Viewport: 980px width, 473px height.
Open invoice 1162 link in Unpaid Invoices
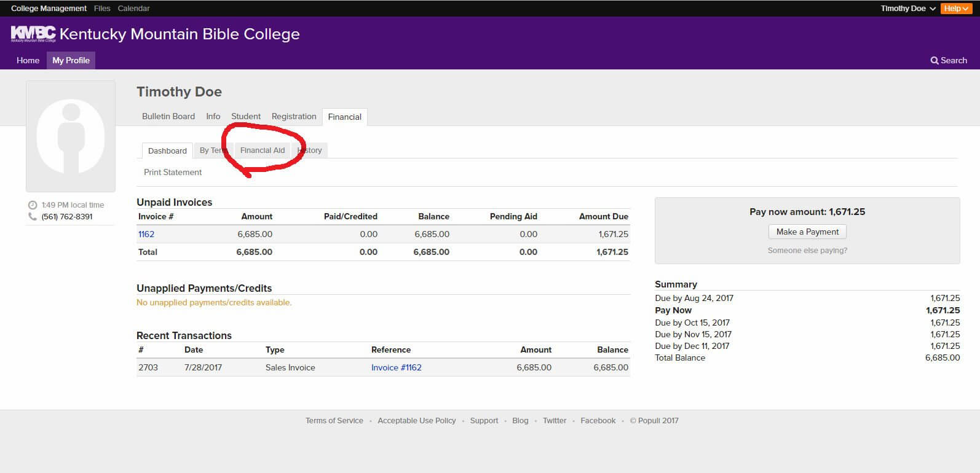tap(146, 234)
